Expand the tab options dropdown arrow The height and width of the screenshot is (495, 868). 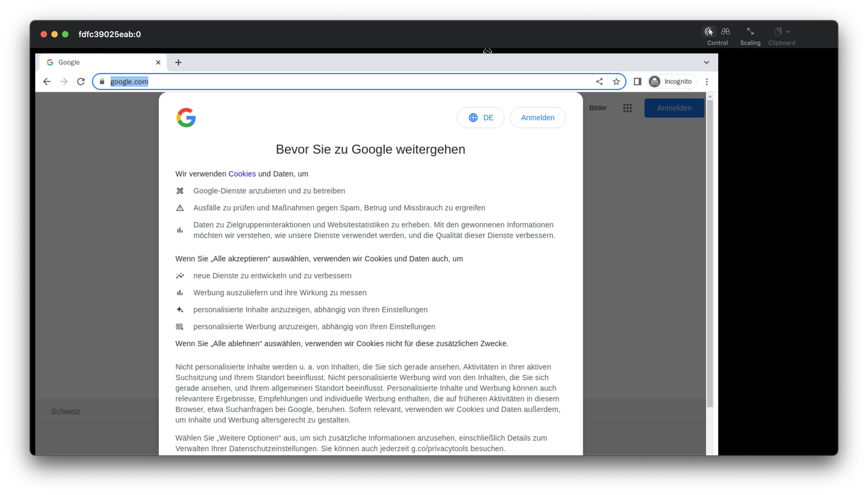pos(706,62)
